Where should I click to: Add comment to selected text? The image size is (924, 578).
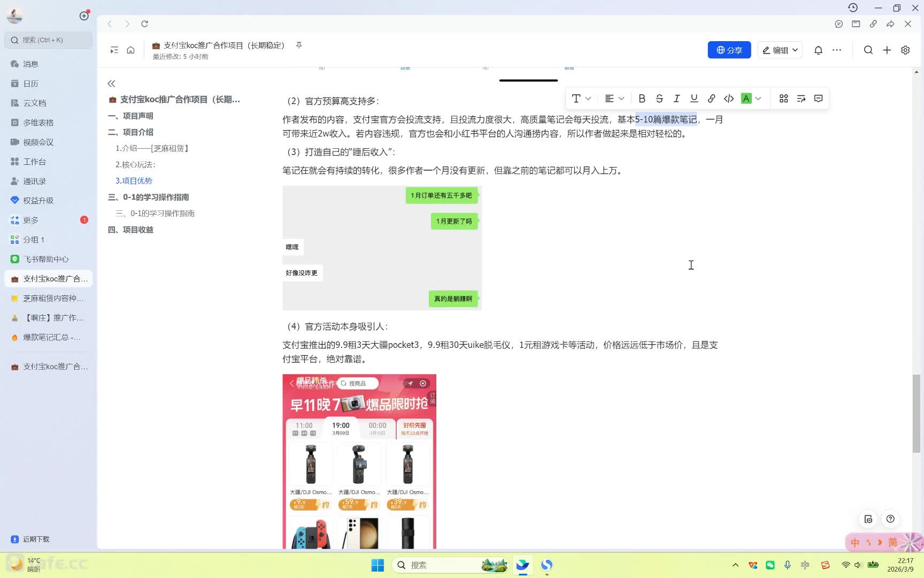818,98
